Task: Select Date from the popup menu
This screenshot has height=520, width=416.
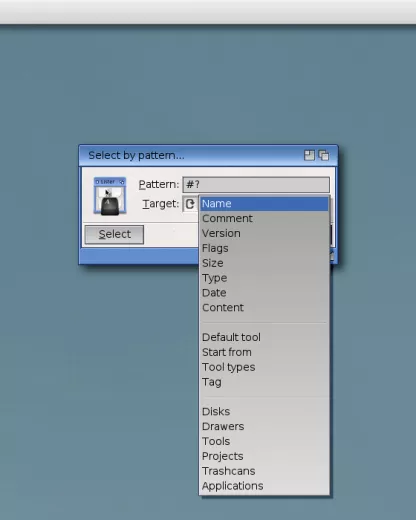Action: [264, 293]
